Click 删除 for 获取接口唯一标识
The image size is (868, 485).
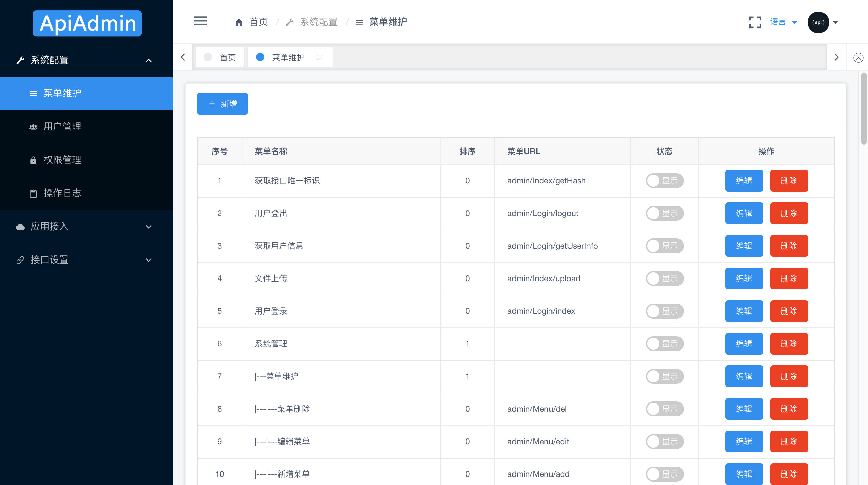(x=789, y=181)
